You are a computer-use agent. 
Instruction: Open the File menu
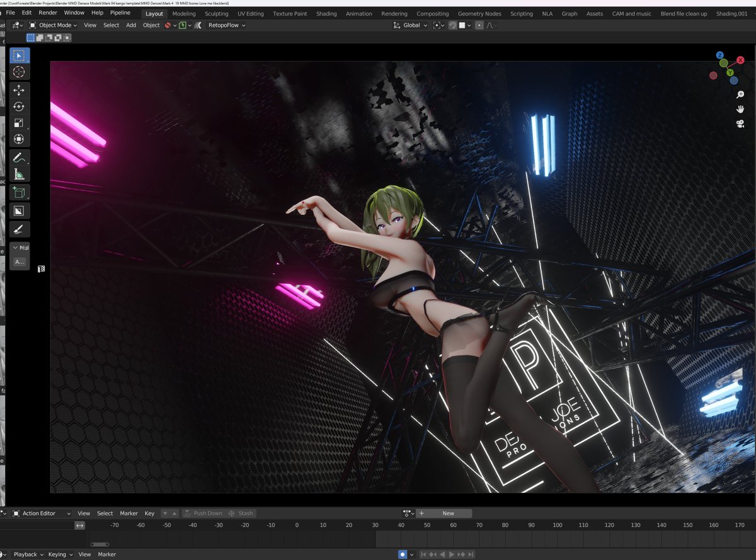pyautogui.click(x=10, y=13)
